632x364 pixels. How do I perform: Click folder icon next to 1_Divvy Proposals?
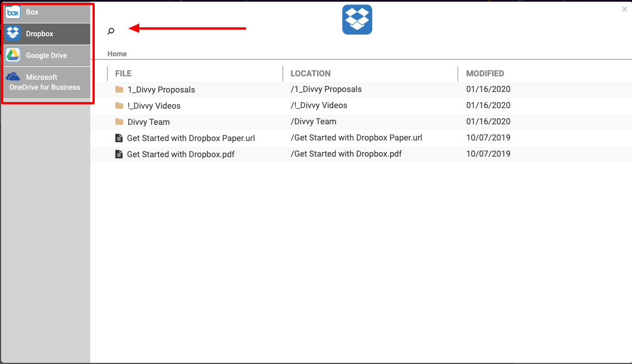tap(119, 89)
